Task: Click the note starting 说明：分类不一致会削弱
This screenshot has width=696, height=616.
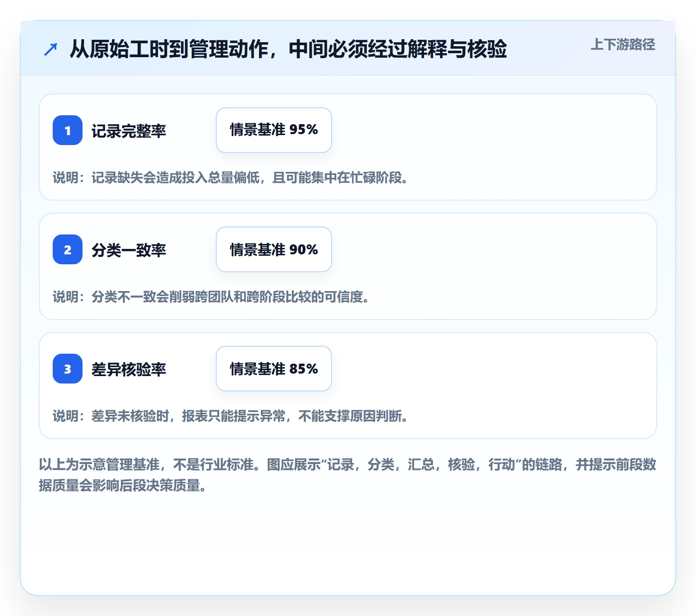Action: (212, 297)
